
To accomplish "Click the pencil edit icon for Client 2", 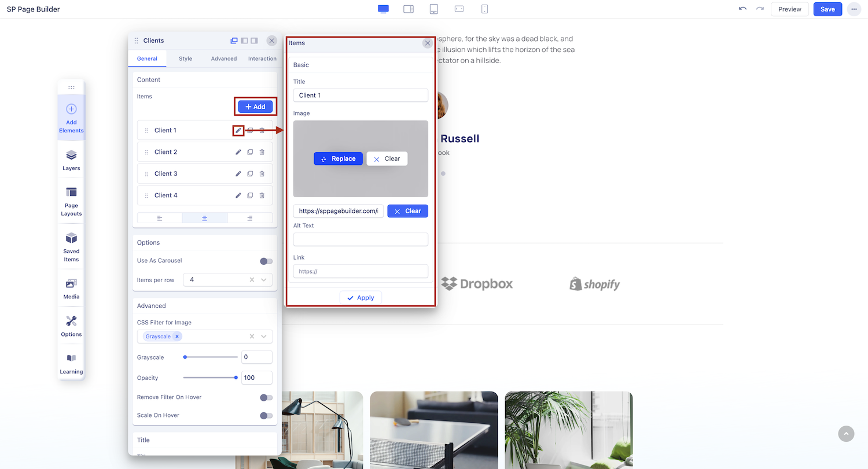I will coord(238,152).
